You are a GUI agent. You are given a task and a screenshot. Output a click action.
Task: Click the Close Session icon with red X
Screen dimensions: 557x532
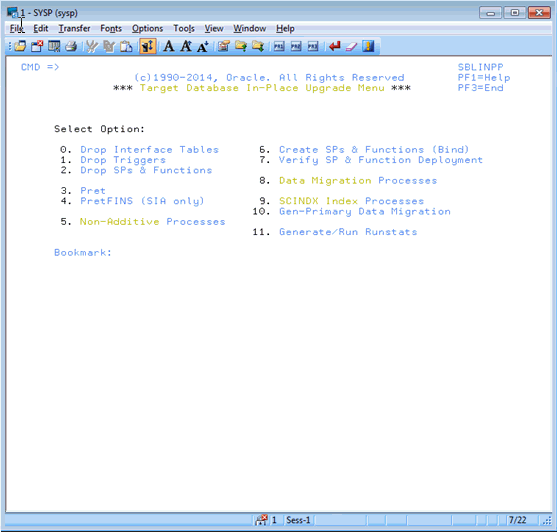coord(37,46)
